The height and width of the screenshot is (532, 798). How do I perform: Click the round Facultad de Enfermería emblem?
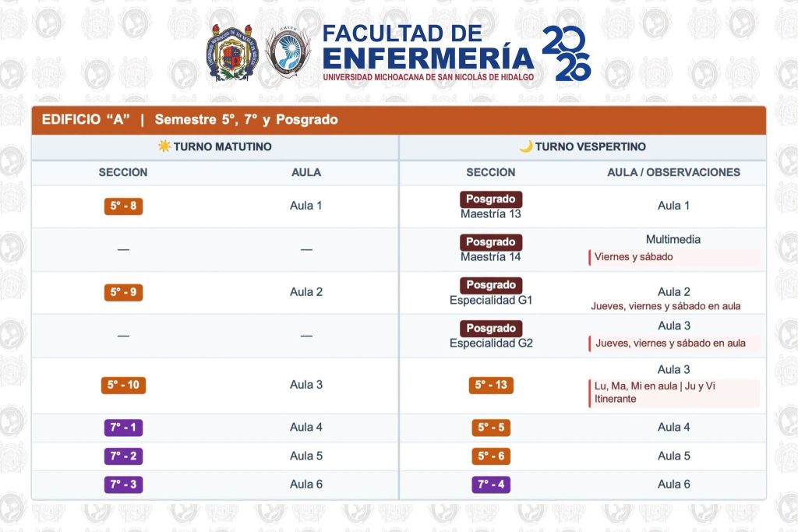(288, 52)
